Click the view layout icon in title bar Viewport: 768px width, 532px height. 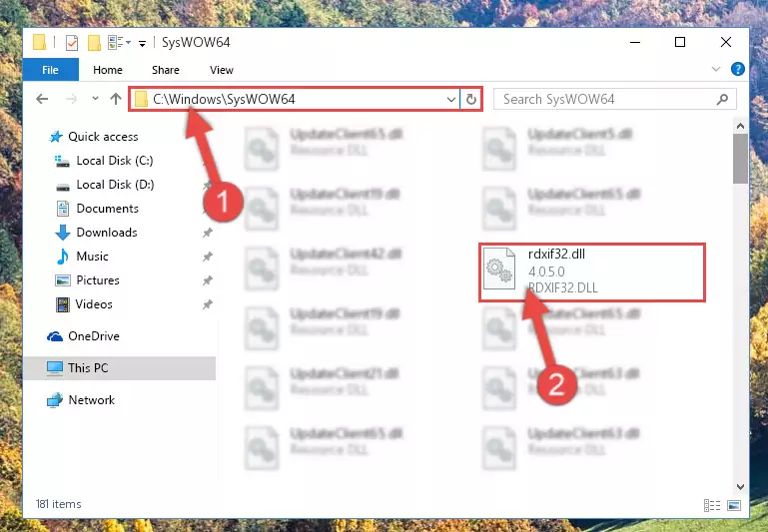(x=116, y=43)
